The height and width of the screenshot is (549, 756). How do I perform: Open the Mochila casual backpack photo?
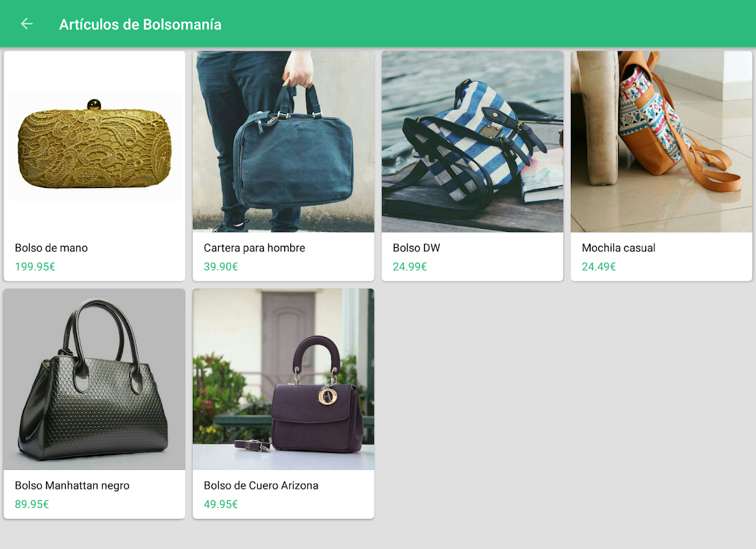click(x=661, y=142)
